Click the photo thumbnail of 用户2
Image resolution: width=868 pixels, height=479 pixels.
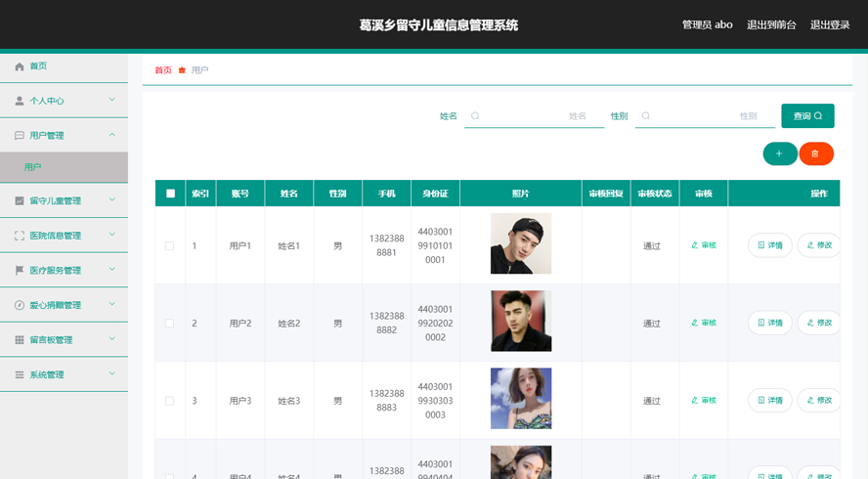pyautogui.click(x=521, y=322)
